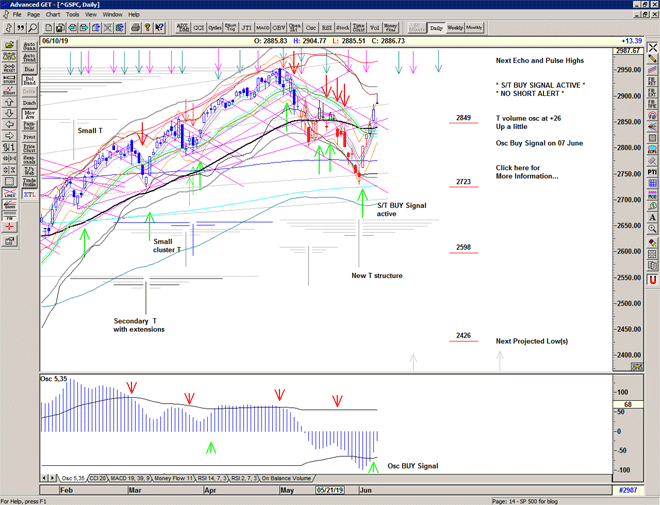Switch chart to Monthly timeframe
Screen dimensions: 660x505
click(x=474, y=28)
